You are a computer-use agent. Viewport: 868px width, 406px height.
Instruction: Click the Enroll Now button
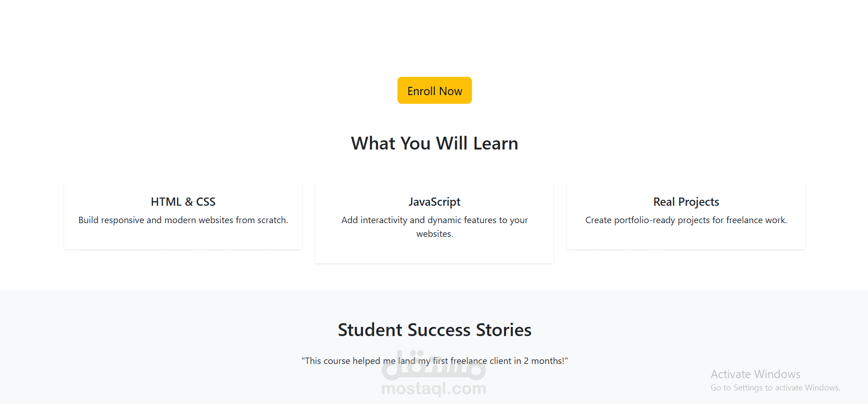click(434, 90)
